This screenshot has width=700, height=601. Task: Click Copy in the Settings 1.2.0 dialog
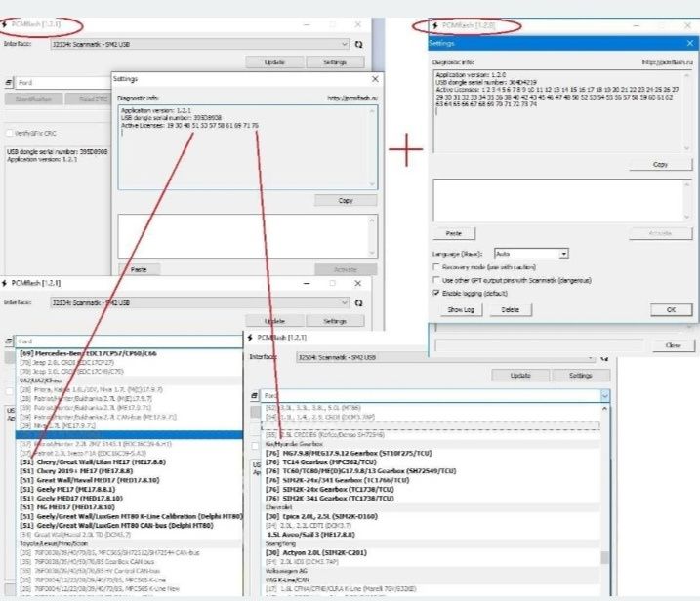[661, 164]
